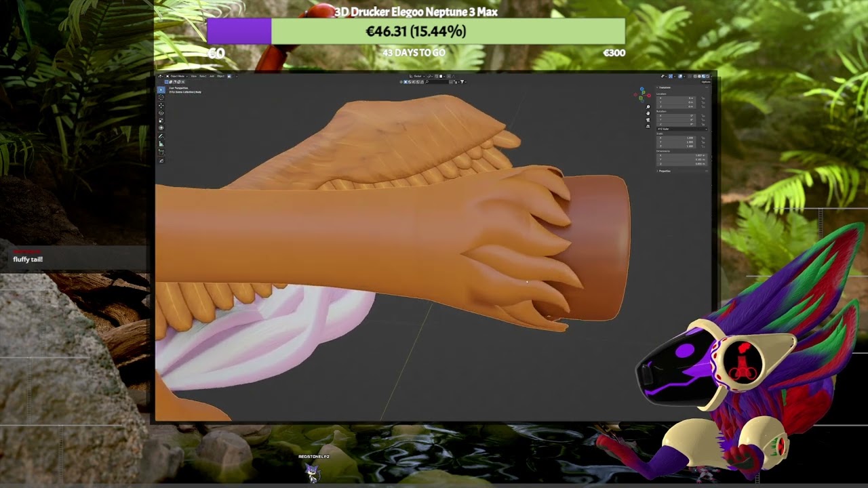Click the Dimensions Z field
The image size is (868, 488).
[682, 164]
